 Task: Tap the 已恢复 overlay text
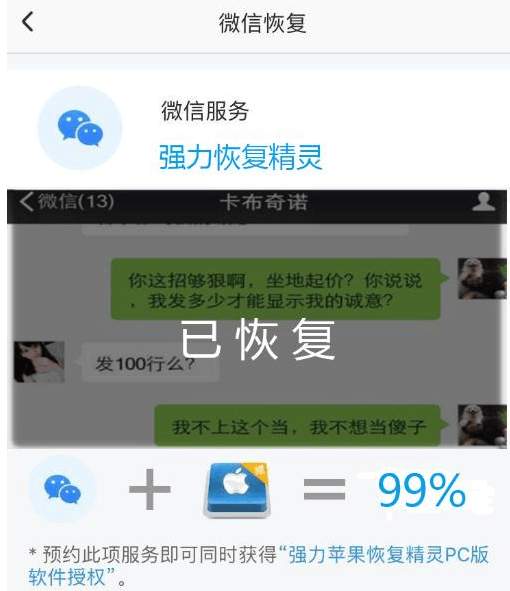point(257,339)
